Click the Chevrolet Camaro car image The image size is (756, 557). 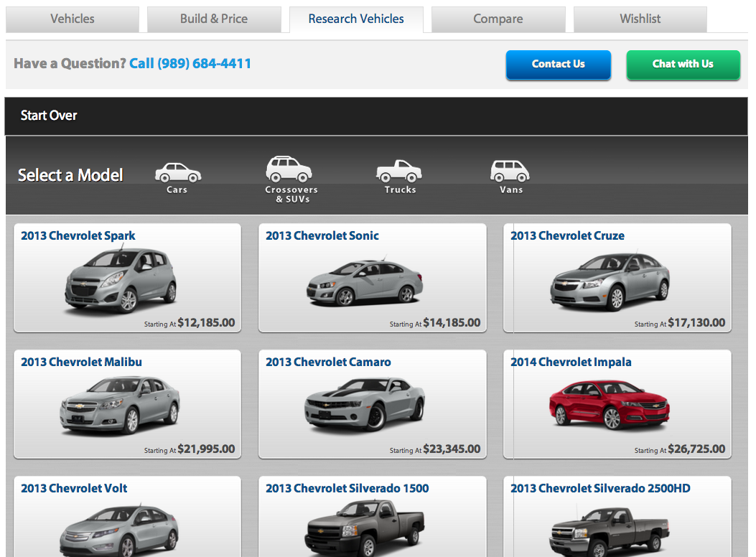click(365, 404)
